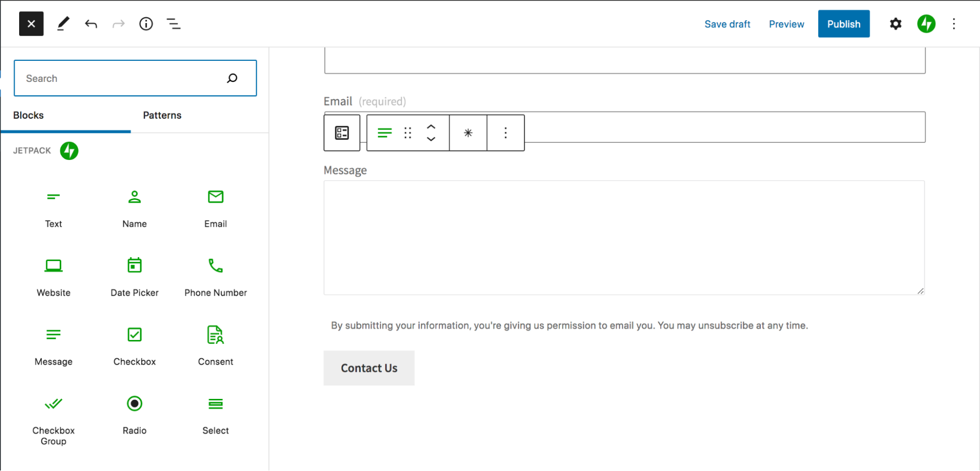Click the Publish button

(844, 24)
